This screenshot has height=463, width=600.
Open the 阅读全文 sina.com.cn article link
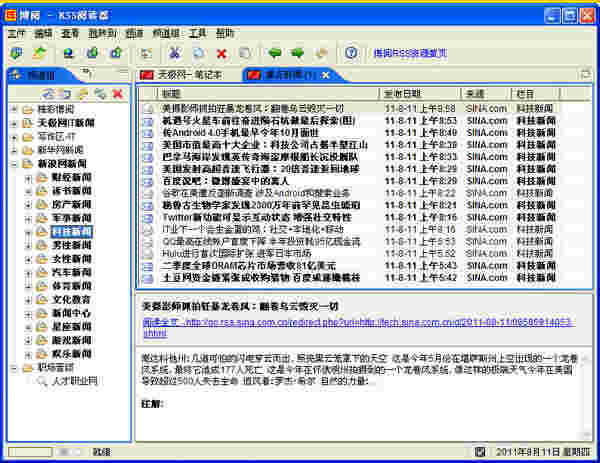(357, 328)
